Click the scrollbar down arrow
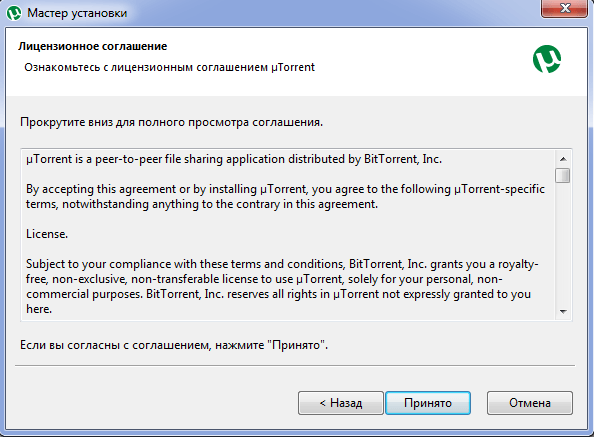 [563, 312]
